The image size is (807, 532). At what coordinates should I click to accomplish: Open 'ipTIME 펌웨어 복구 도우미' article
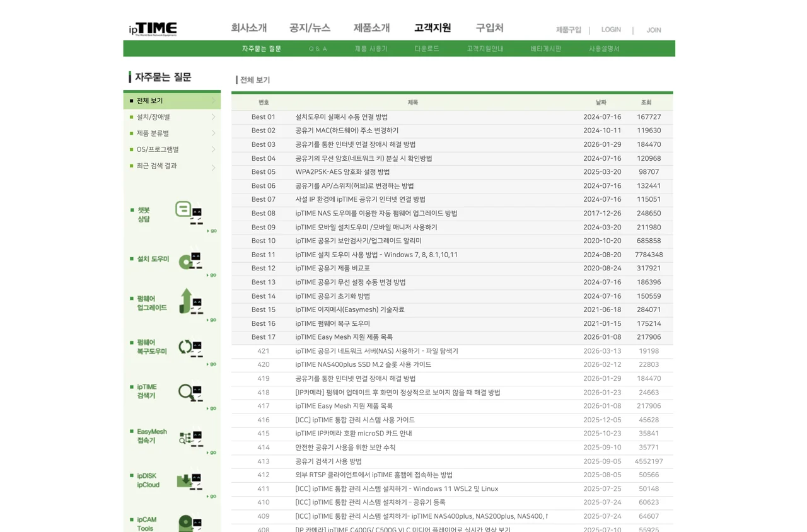[x=333, y=323]
